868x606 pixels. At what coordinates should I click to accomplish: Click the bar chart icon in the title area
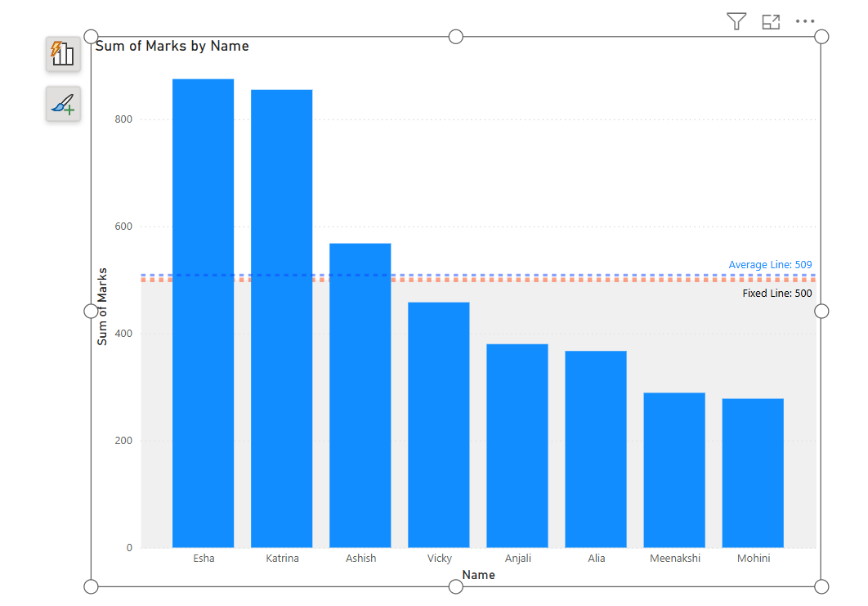(x=63, y=53)
